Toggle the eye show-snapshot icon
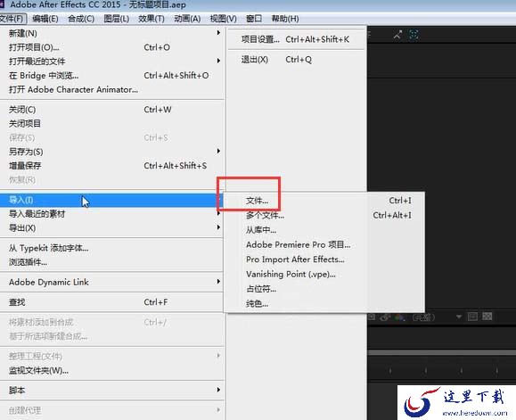The image size is (516, 420). [385, 317]
